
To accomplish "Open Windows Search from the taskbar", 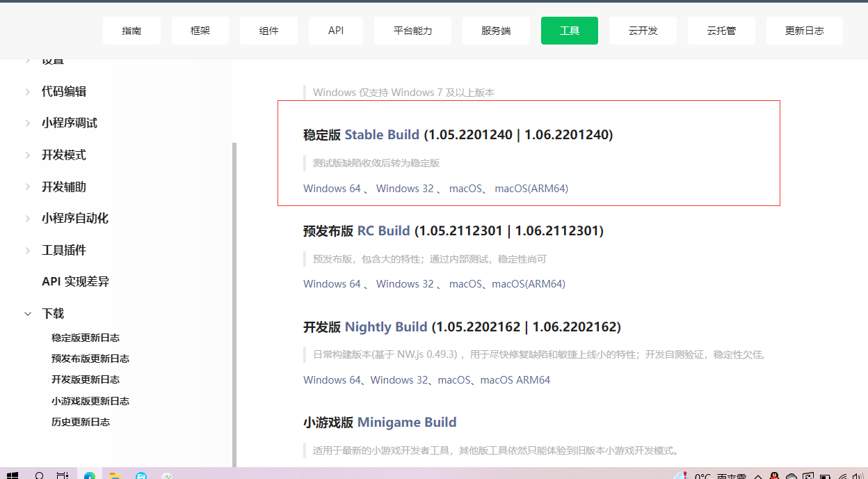I will pos(38,475).
